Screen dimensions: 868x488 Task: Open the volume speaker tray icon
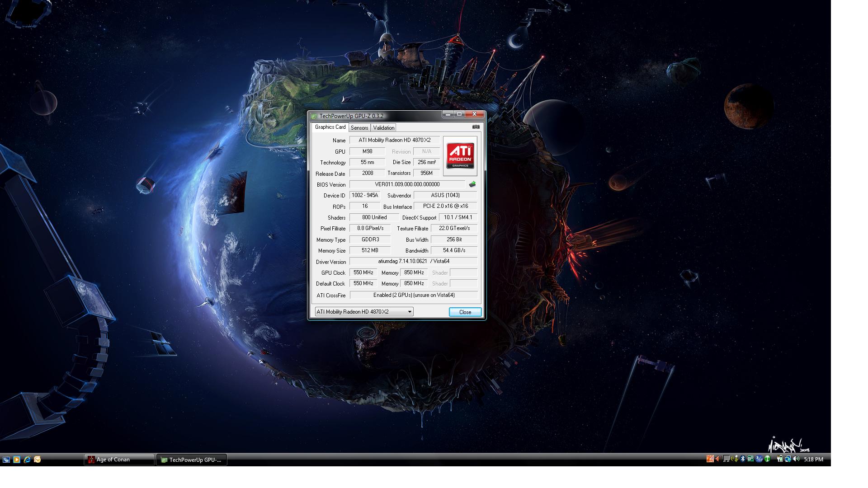(796, 459)
